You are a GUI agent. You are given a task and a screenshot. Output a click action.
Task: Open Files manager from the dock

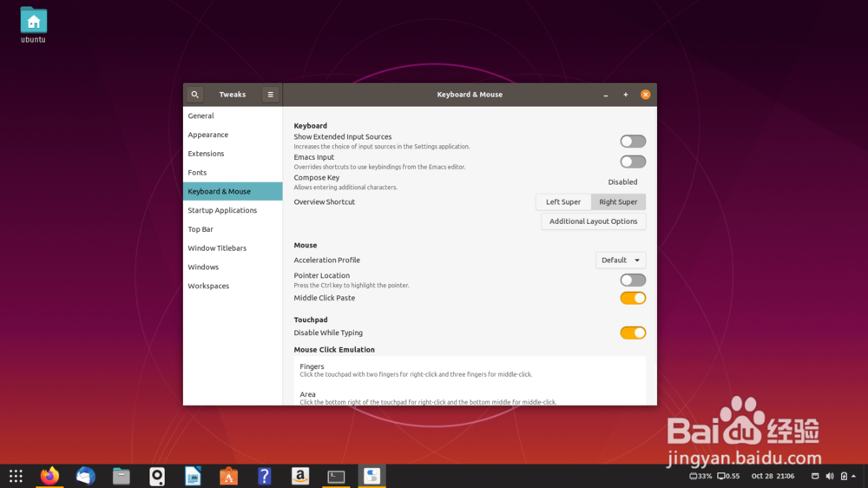pyautogui.click(x=122, y=476)
